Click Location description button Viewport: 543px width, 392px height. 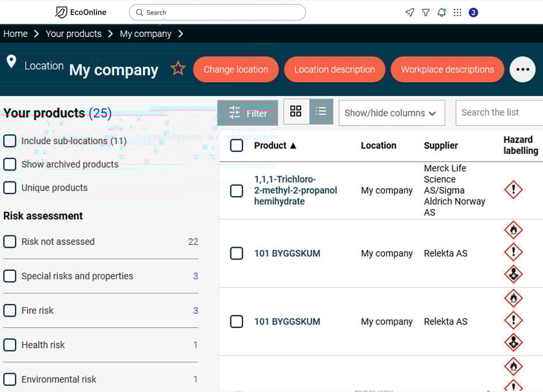point(334,69)
